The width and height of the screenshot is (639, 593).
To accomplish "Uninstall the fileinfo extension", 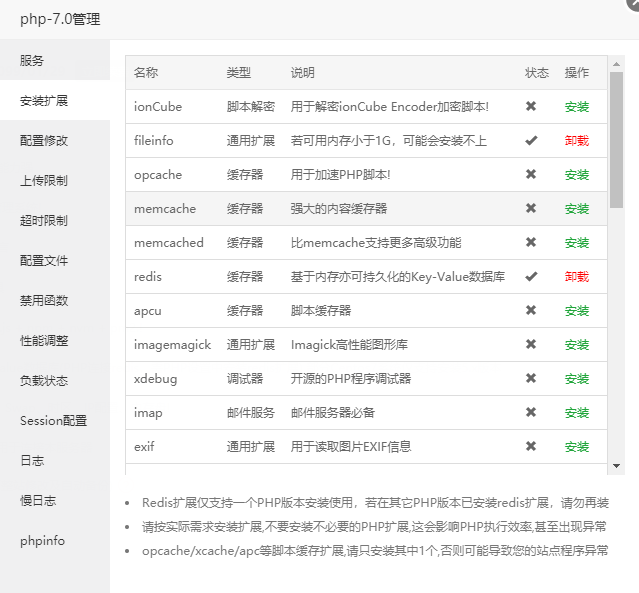I will 576,141.
